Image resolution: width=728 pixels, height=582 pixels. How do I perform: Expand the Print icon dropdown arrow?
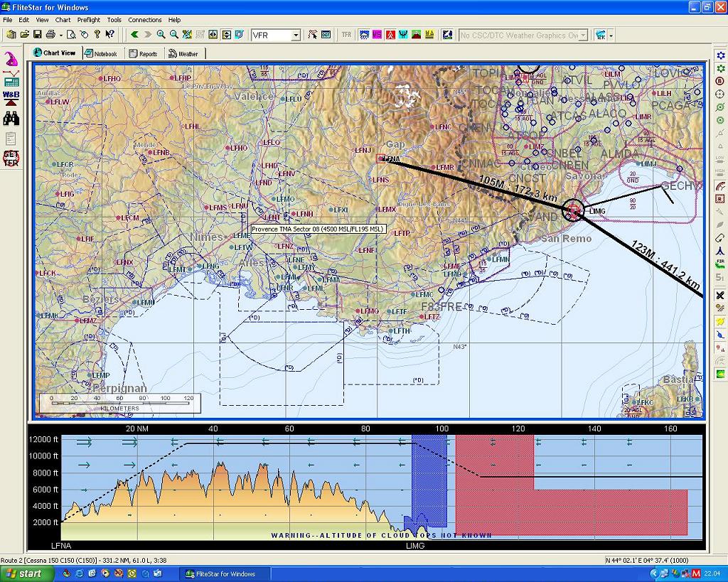[x=61, y=36]
